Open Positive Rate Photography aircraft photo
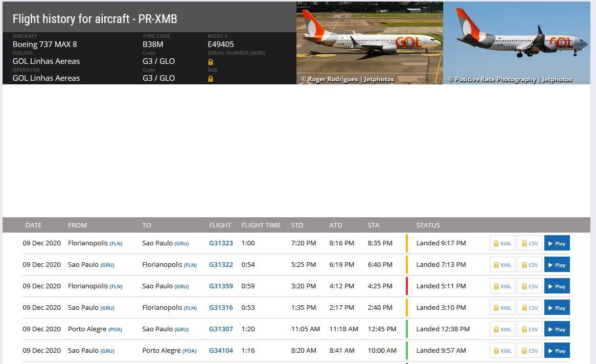Image resolution: width=596 pixels, height=364 pixels. pos(517,42)
